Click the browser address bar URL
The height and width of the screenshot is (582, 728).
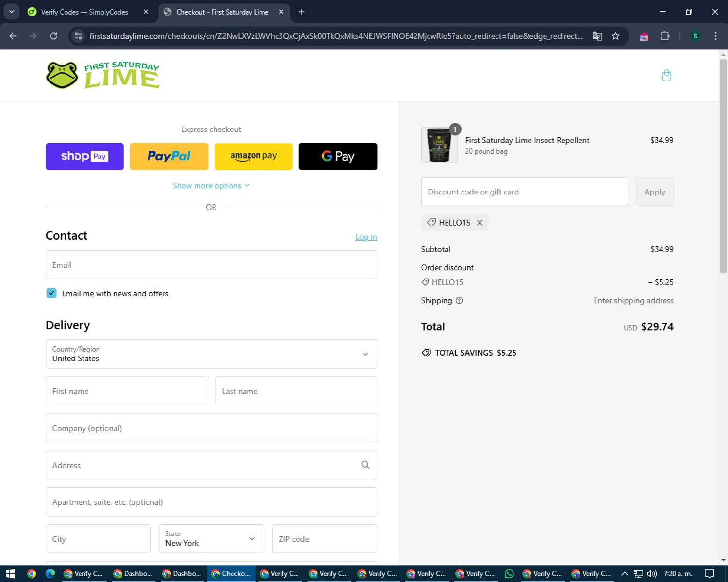336,36
